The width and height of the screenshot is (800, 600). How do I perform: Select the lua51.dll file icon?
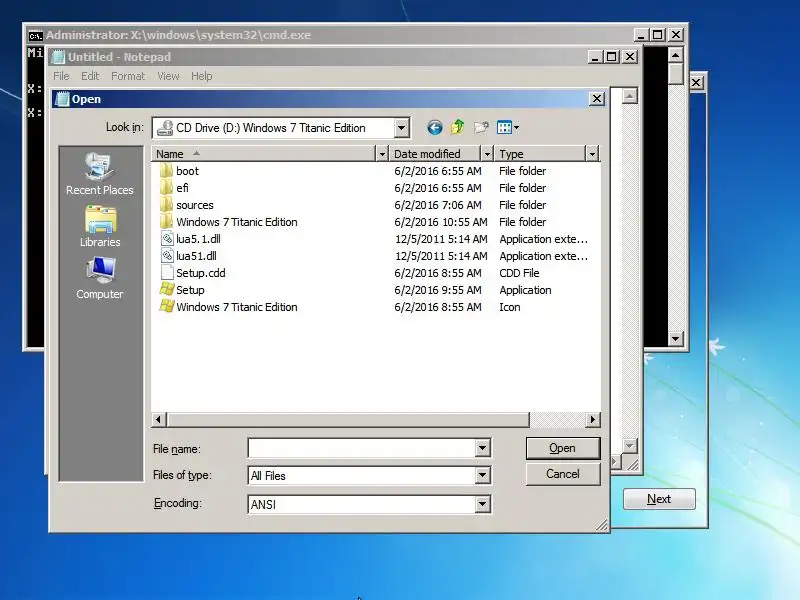click(167, 256)
